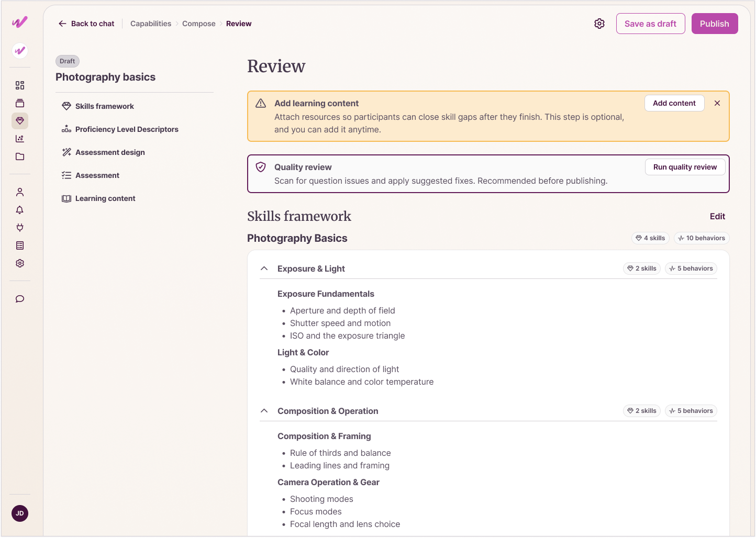756x538 pixels.
Task: Click the Skills framework diamond icon
Action: click(x=66, y=106)
